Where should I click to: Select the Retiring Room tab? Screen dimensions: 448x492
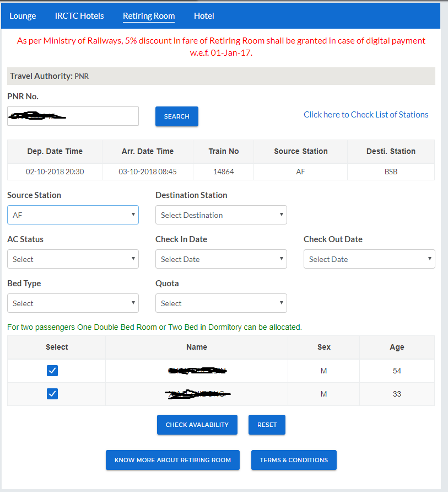tap(149, 16)
